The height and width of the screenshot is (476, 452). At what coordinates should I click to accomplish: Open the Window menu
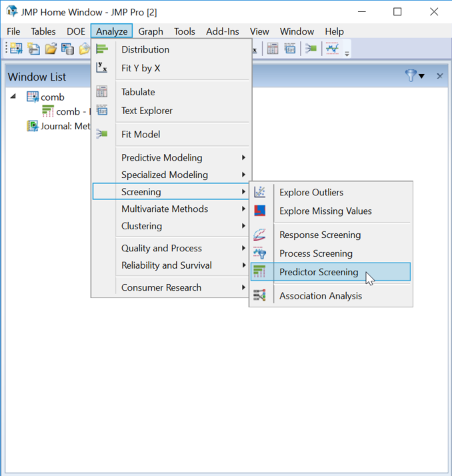pos(297,31)
